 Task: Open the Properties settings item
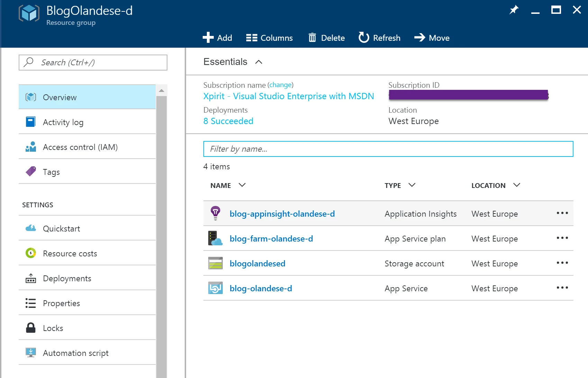click(x=87, y=303)
